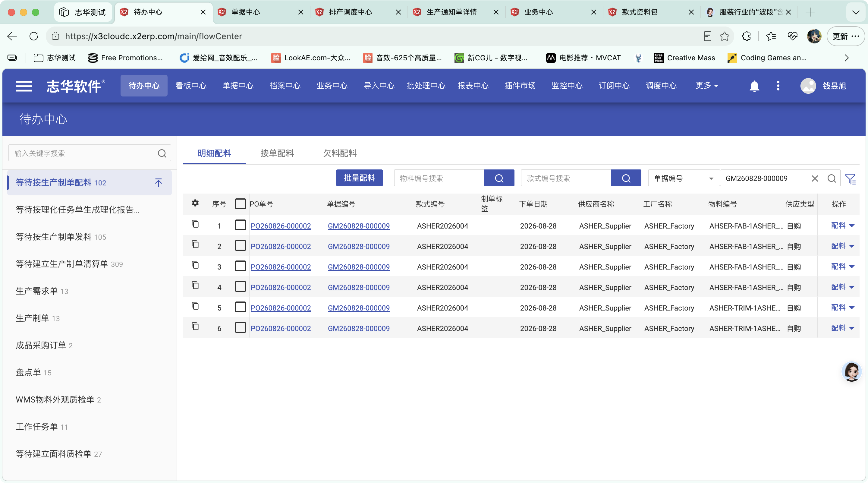868x483 pixels.
Task: Open GM260828-000009 link in row 4
Action: tap(359, 288)
